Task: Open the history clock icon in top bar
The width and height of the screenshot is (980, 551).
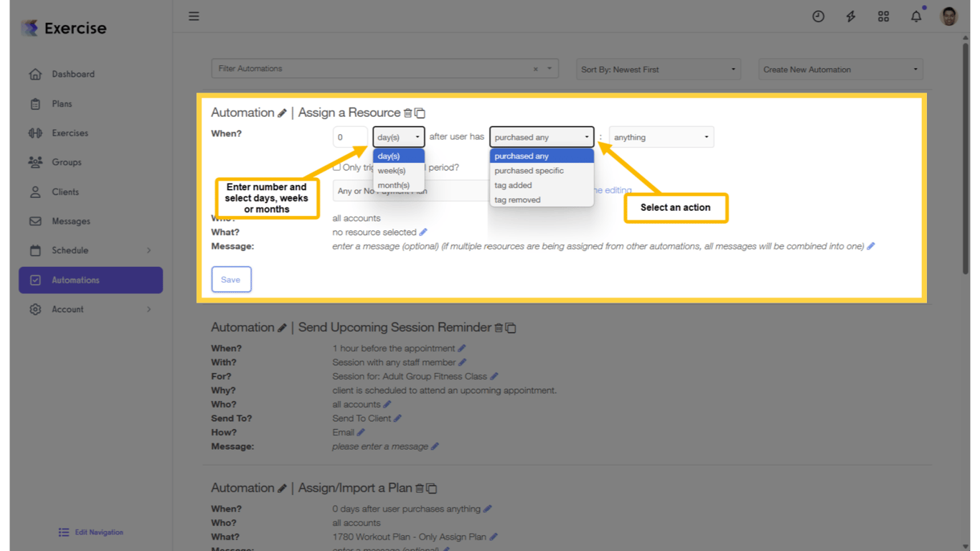Action: pyautogui.click(x=818, y=16)
